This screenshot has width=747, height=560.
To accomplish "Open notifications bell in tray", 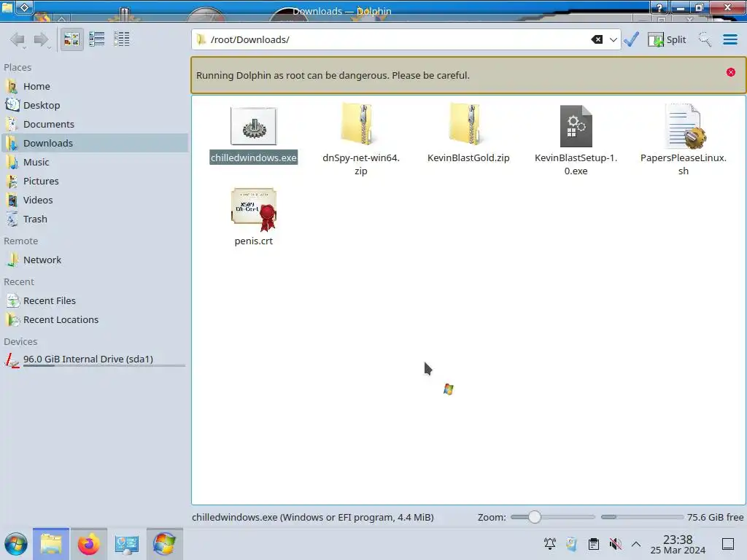I will [550, 544].
